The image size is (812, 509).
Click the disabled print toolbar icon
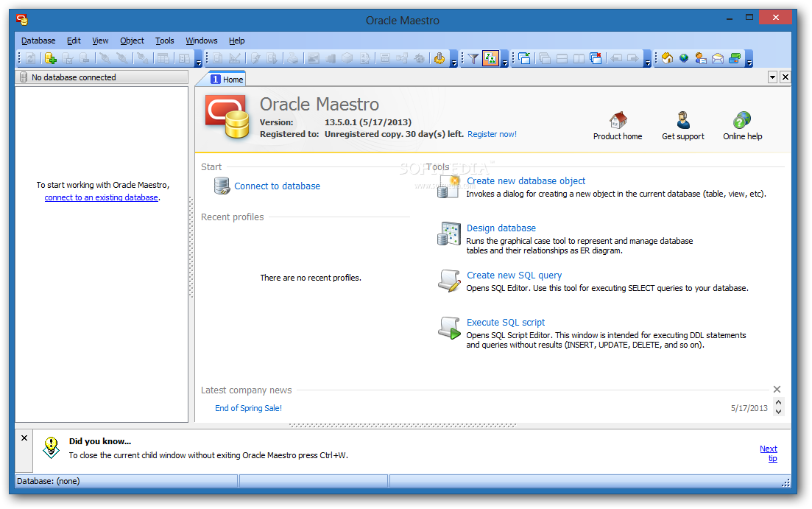(x=293, y=59)
